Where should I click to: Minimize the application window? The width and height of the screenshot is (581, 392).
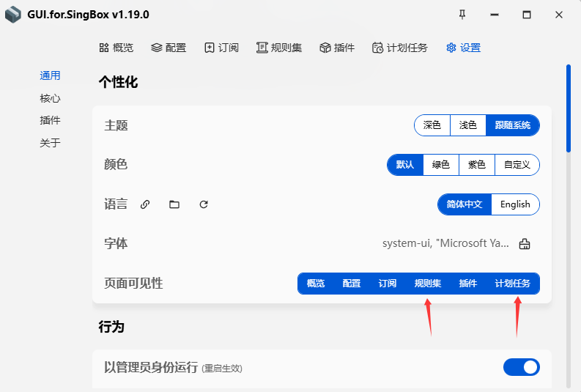495,15
